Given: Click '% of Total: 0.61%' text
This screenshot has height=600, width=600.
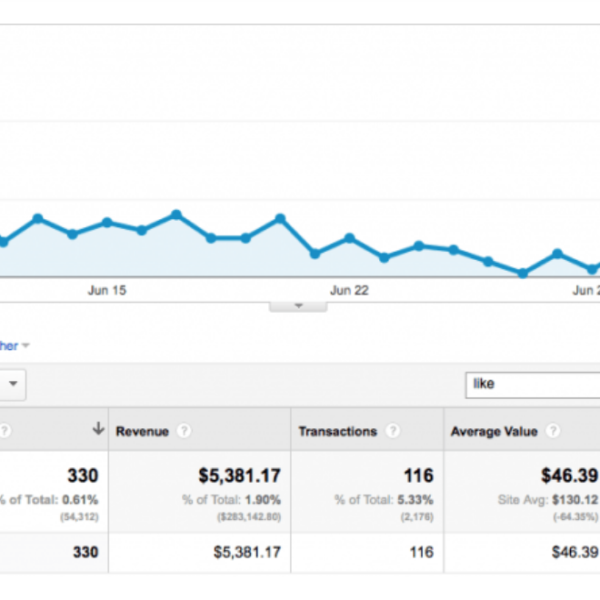Looking at the screenshot, I should point(49,500).
